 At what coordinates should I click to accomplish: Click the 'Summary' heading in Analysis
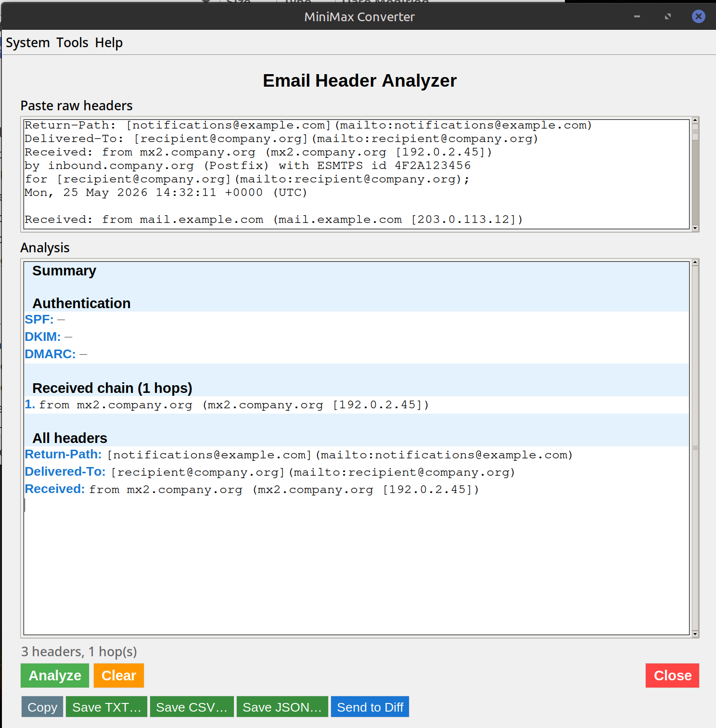coord(64,271)
